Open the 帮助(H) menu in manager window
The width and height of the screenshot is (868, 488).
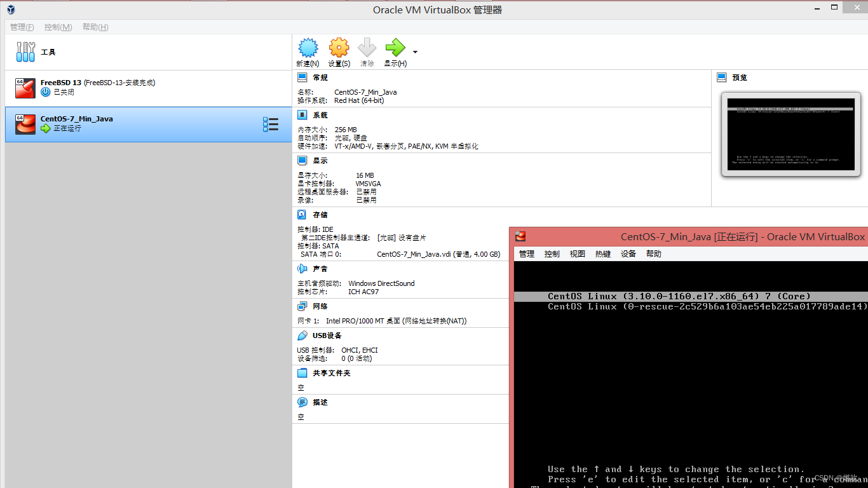[x=95, y=27]
